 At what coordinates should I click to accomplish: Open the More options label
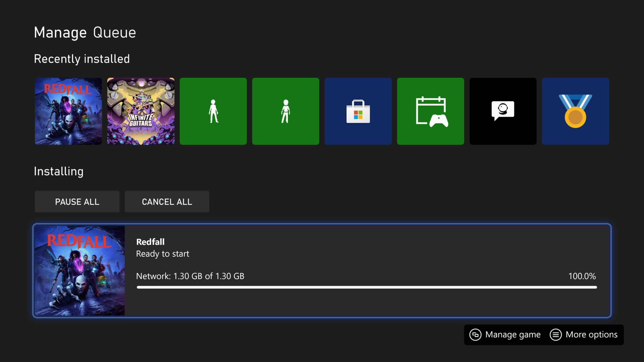click(591, 335)
